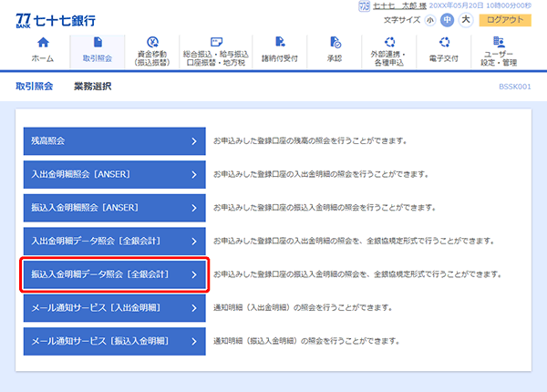Click the 電子交付 circular icon

pos(444,42)
